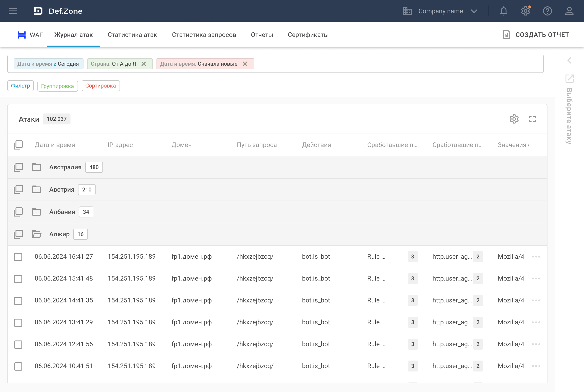Image resolution: width=584 pixels, height=392 pixels.
Task: Open the user profile icon
Action: tap(569, 11)
